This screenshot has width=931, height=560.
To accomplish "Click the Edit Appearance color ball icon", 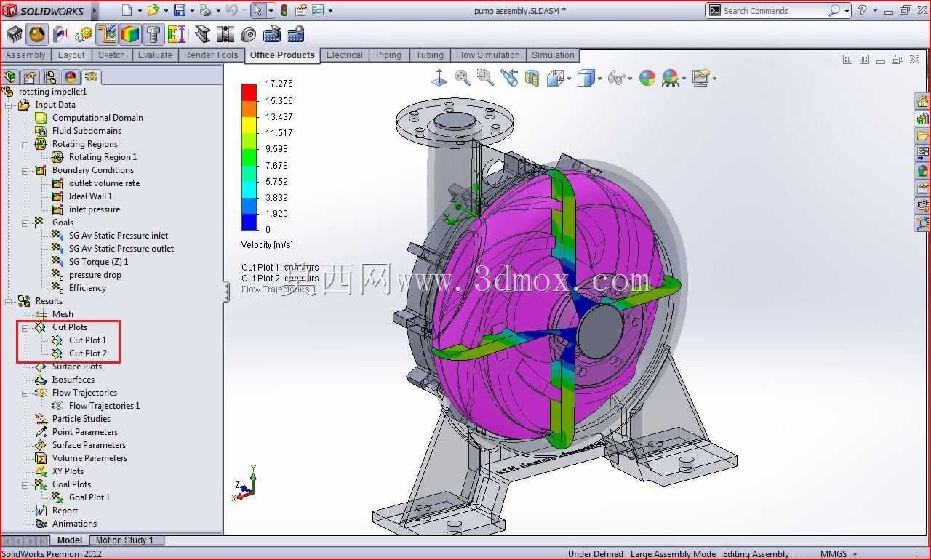I will [647, 78].
